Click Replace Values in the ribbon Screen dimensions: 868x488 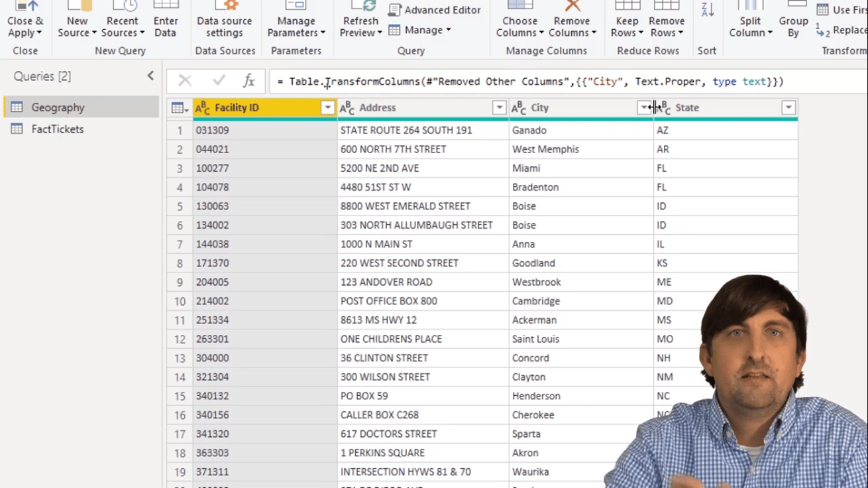click(848, 30)
